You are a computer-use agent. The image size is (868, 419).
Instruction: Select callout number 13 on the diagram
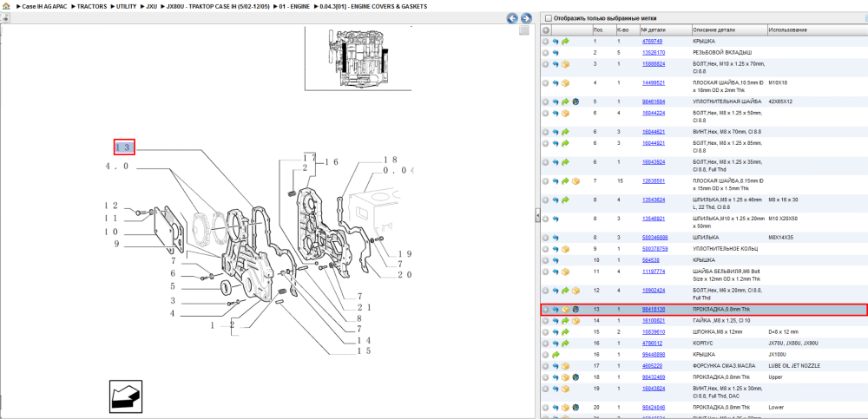click(x=124, y=147)
